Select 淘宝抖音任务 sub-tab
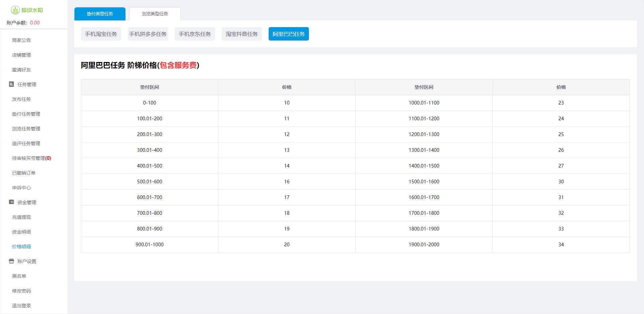 tap(242, 34)
